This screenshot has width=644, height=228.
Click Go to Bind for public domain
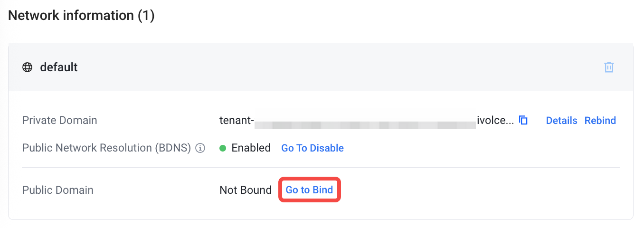309,190
